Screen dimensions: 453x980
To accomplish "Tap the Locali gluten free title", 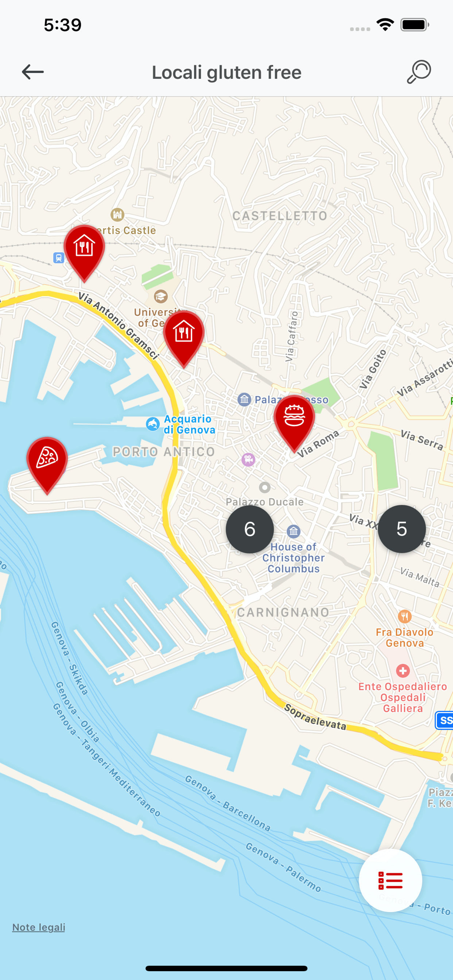I will click(x=226, y=73).
